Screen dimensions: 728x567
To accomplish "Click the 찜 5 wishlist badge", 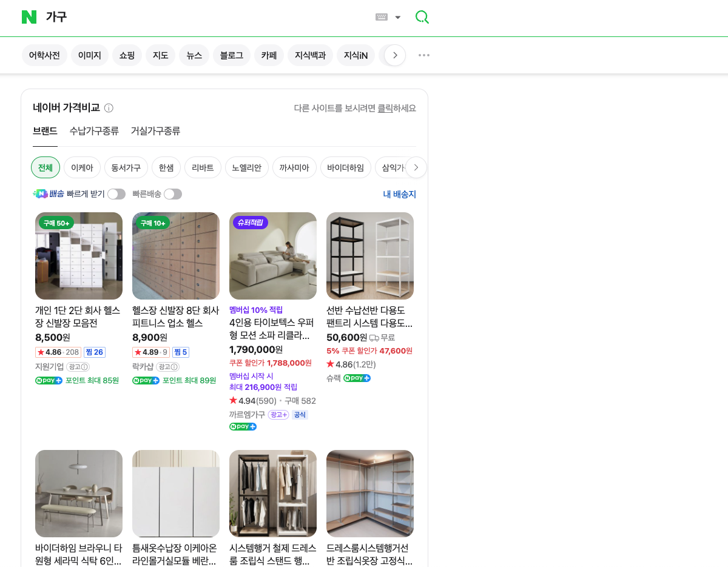I will (x=181, y=352).
